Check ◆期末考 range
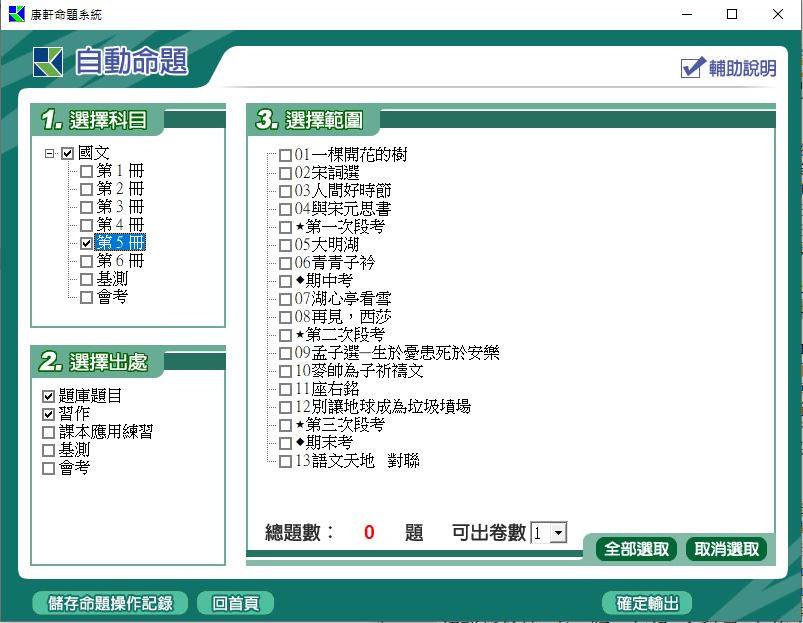The image size is (803, 623). click(x=285, y=443)
